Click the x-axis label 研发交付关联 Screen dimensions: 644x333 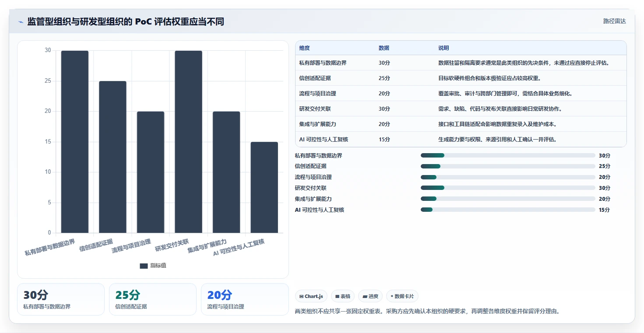click(172, 245)
